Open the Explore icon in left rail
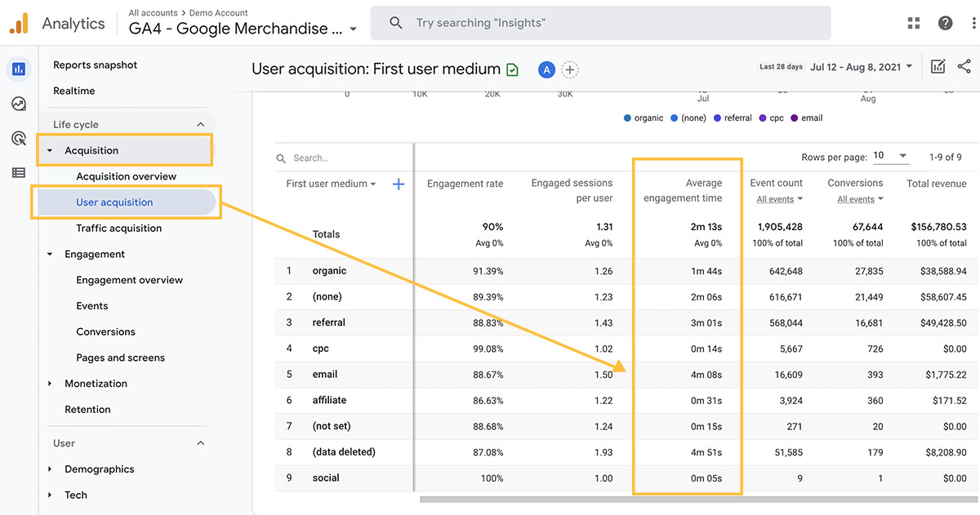The image size is (980, 515). click(x=19, y=104)
